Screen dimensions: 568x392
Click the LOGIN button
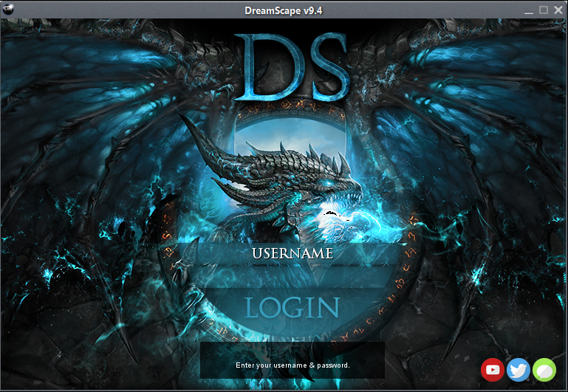pyautogui.click(x=292, y=308)
